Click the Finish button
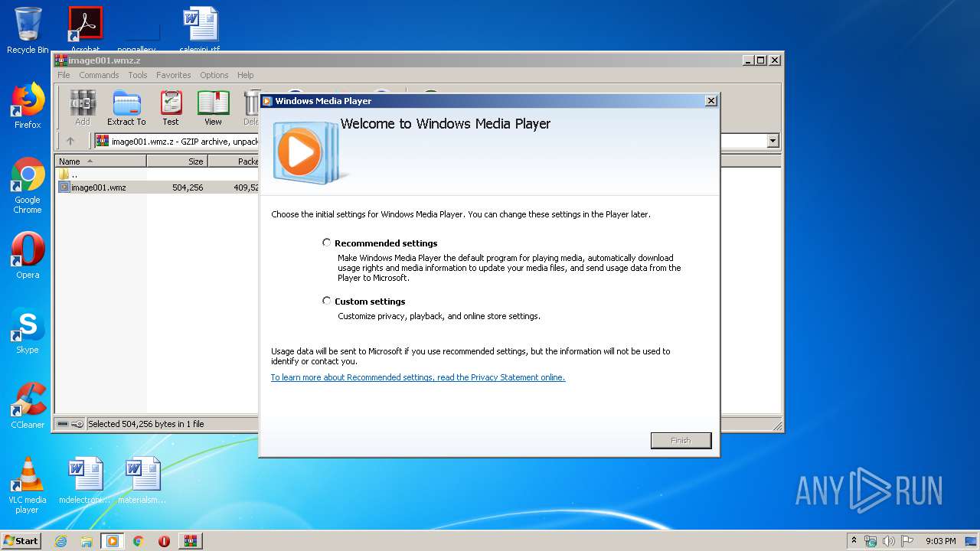Screen dimensions: 980x551 tap(681, 441)
